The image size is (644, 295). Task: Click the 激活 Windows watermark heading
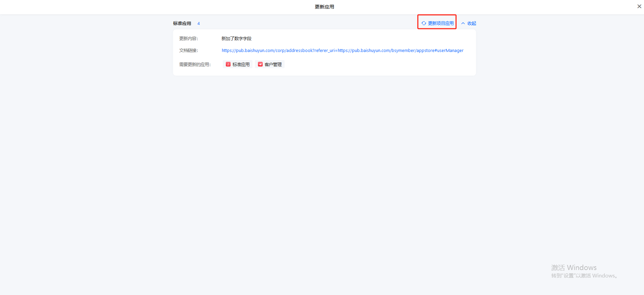574,268
